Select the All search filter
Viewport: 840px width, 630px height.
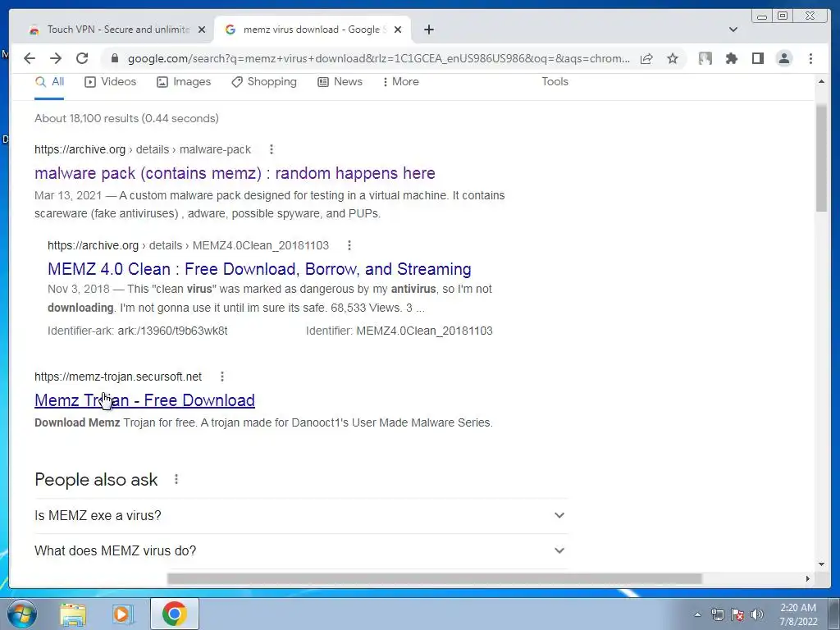(49, 82)
